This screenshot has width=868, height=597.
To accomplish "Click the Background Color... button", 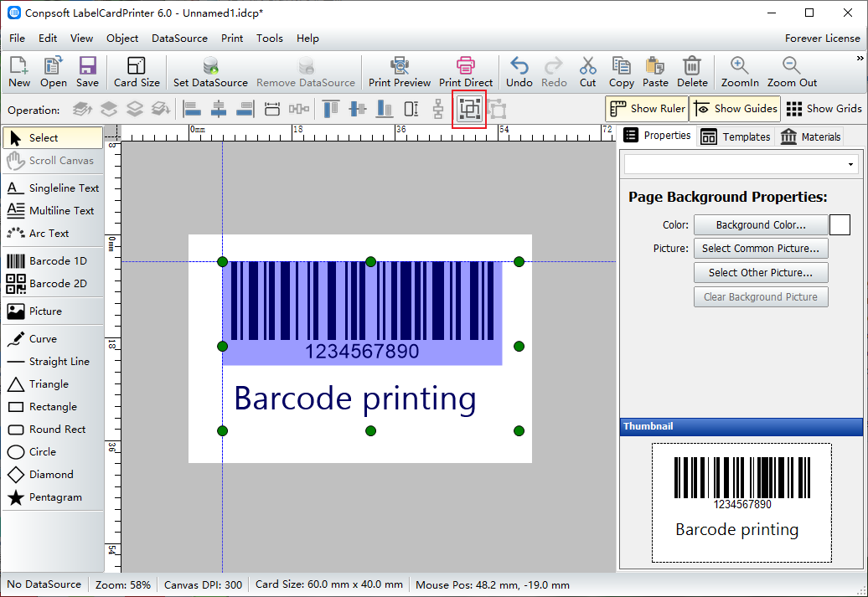I will point(761,225).
